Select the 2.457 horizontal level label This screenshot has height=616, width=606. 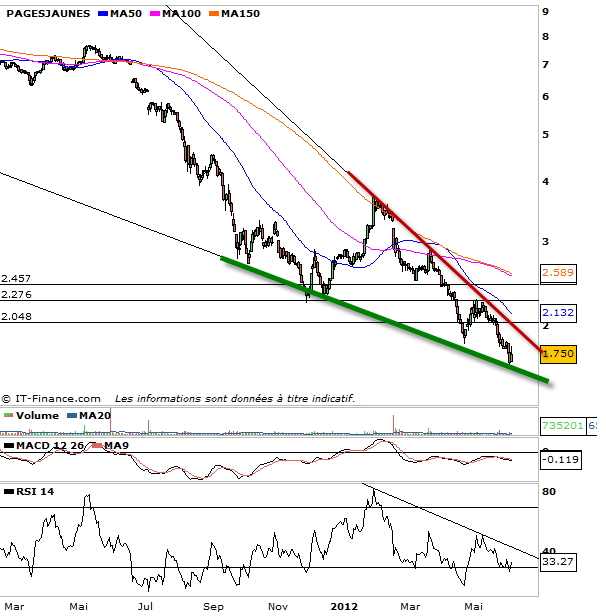click(x=16, y=277)
